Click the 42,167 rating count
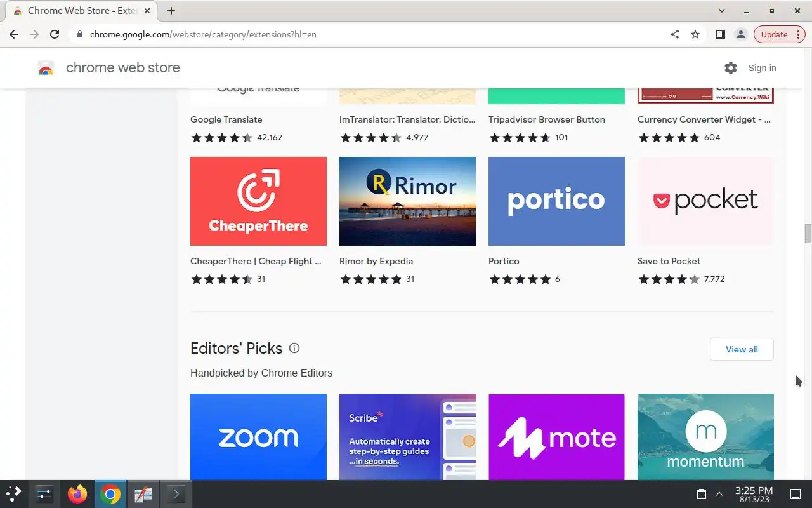Screen dimensions: 812x508 [270, 137]
